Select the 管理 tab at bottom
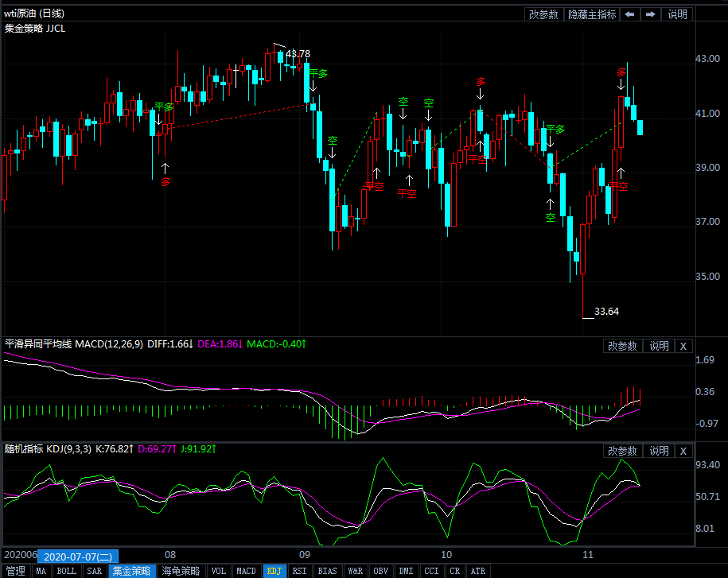 [15, 571]
